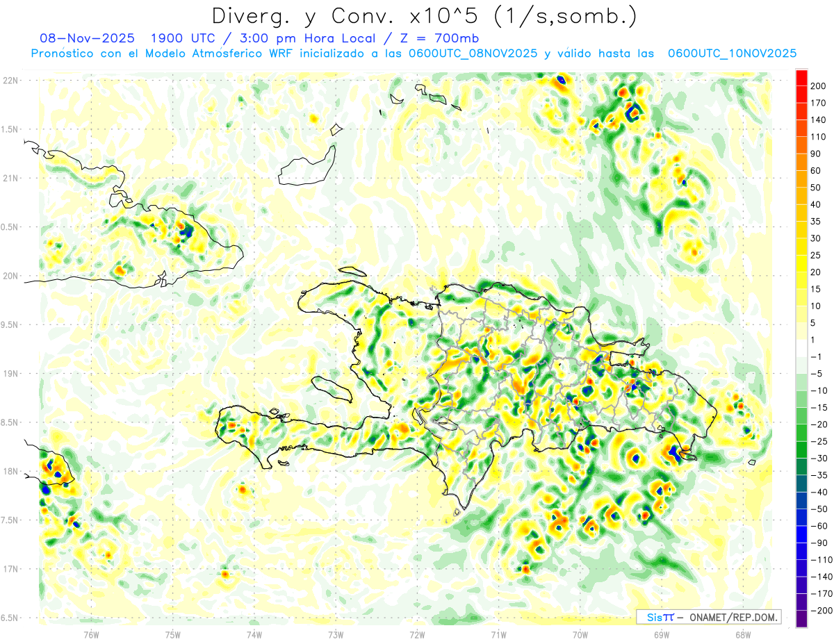
Task: Click the '17N' latitude label
Action: (10, 569)
